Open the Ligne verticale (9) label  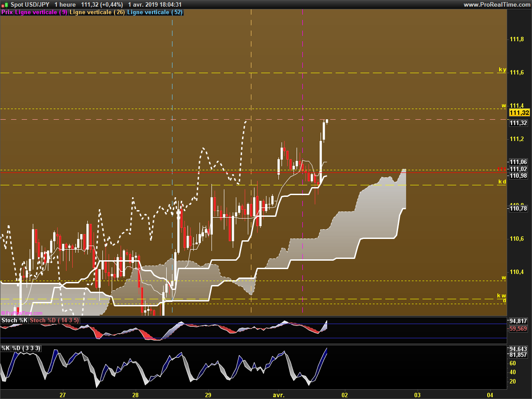[x=41, y=12]
